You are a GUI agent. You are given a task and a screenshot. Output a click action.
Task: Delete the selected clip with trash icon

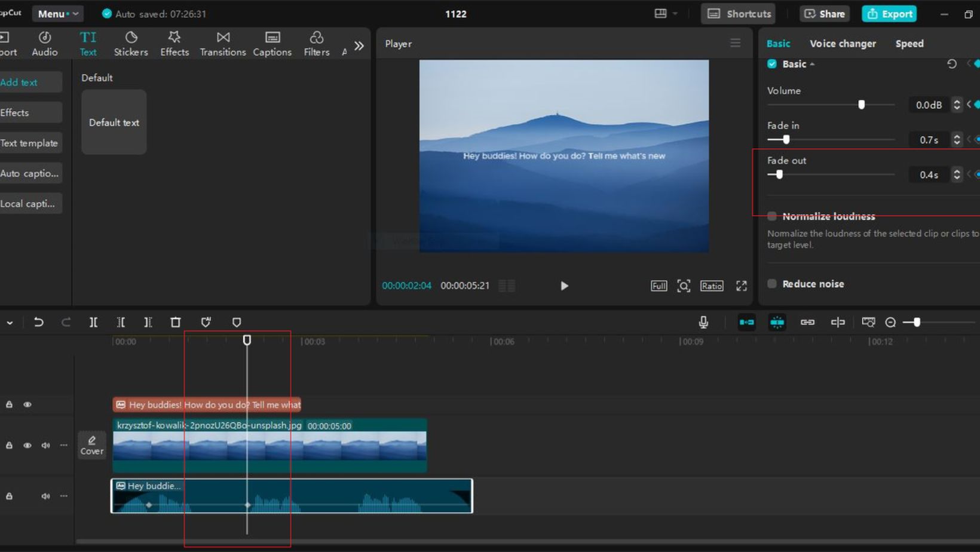[176, 322]
